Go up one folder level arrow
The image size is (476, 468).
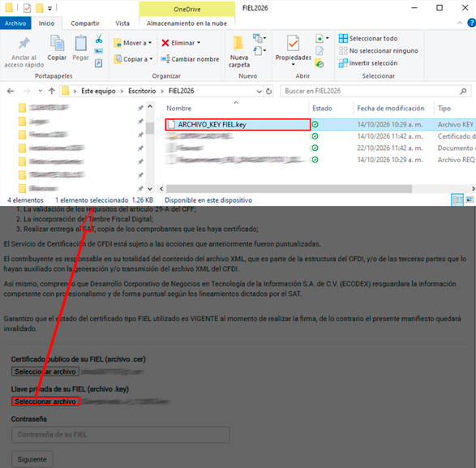pos(52,91)
